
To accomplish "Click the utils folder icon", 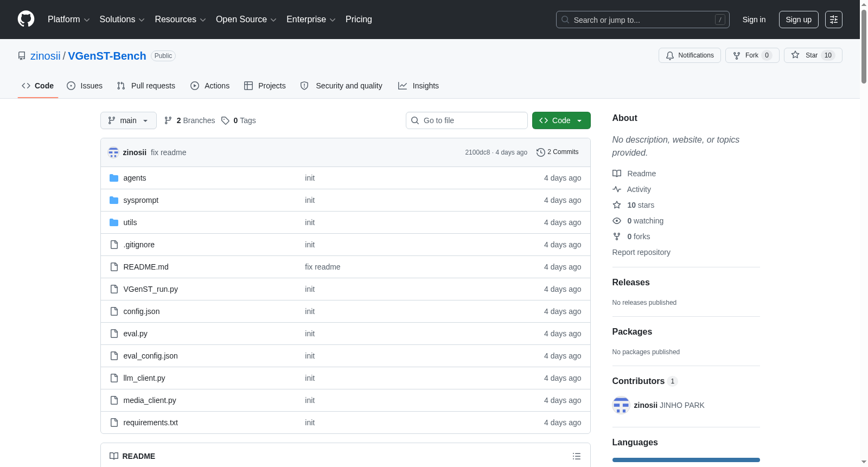I will (x=114, y=222).
